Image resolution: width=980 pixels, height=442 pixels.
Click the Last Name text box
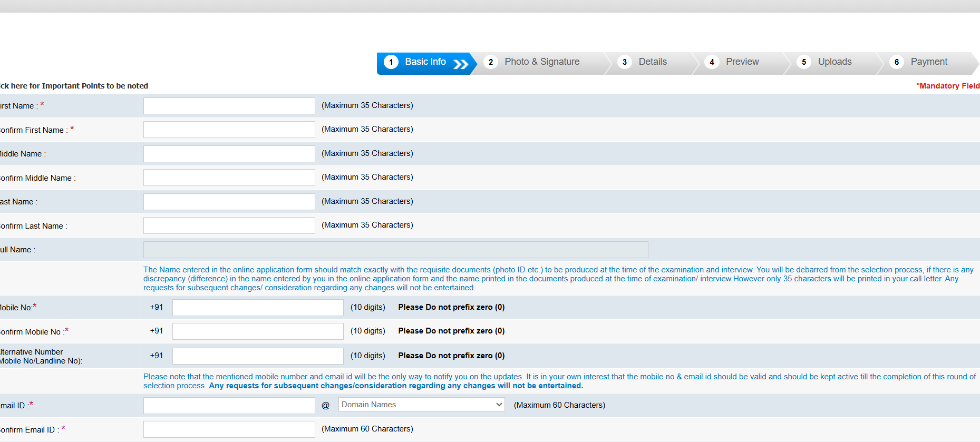click(229, 202)
